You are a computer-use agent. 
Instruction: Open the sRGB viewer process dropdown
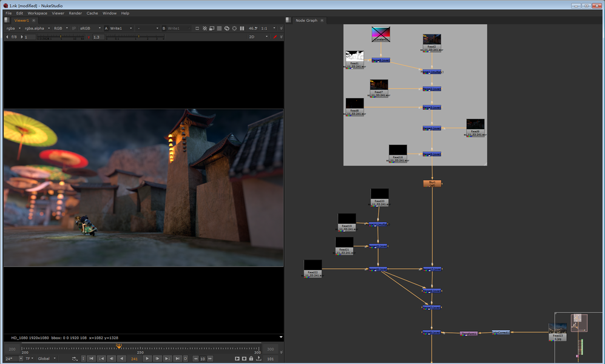point(90,28)
